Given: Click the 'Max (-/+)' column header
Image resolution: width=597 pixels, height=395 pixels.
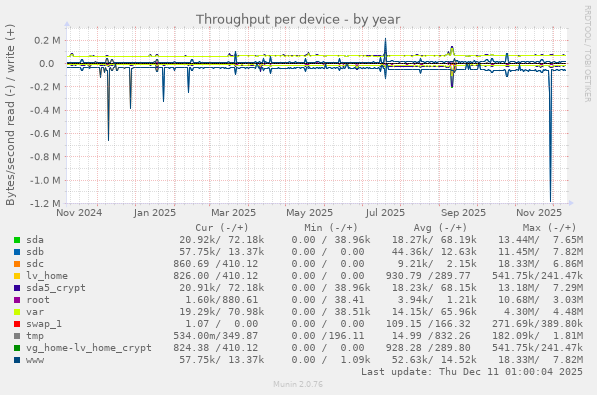Looking at the screenshot, I should tap(549, 228).
